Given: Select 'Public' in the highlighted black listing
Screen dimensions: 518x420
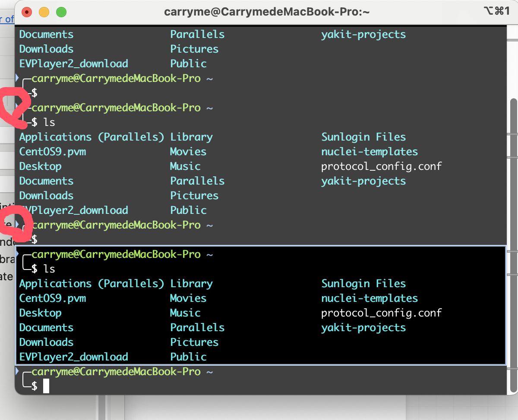Looking at the screenshot, I should [x=188, y=357].
